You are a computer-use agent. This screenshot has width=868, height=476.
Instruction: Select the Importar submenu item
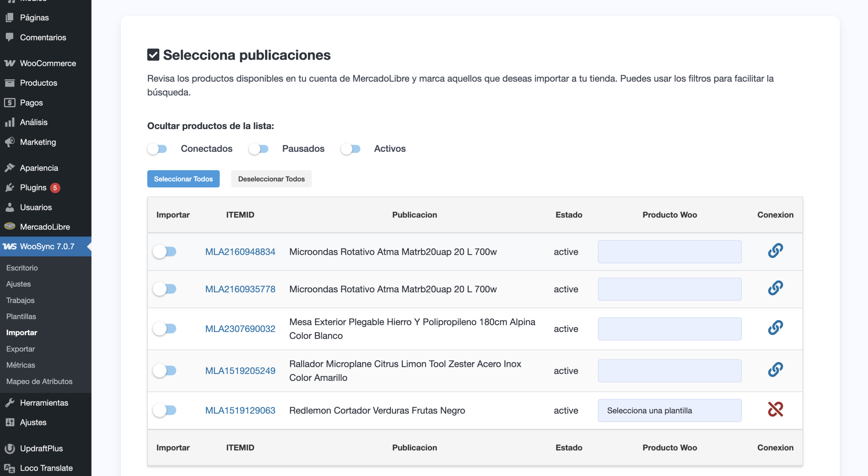[22, 333]
